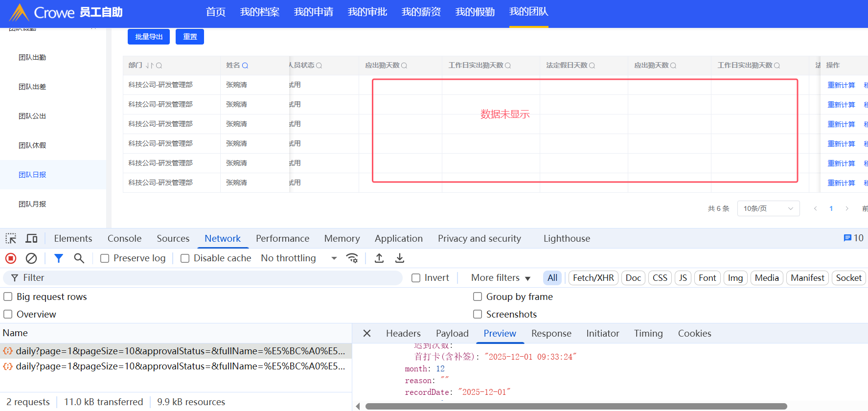Image resolution: width=868 pixels, height=411 pixels.
Task: Toggle the network filter funnel icon
Action: [59, 258]
